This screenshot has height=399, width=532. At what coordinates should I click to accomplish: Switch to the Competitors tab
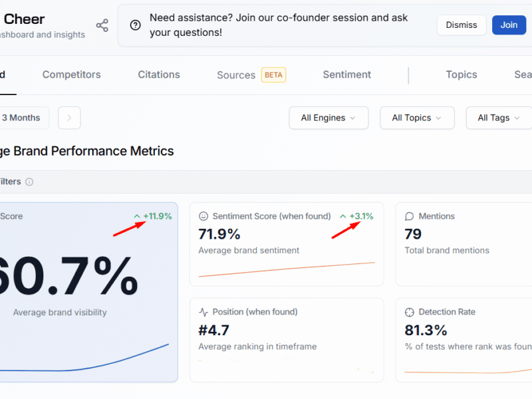coord(71,74)
